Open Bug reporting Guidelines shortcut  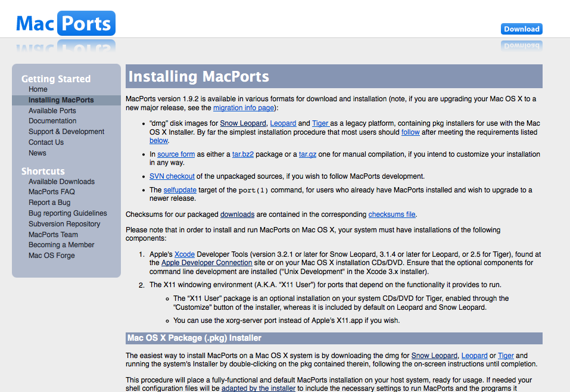[68, 213]
